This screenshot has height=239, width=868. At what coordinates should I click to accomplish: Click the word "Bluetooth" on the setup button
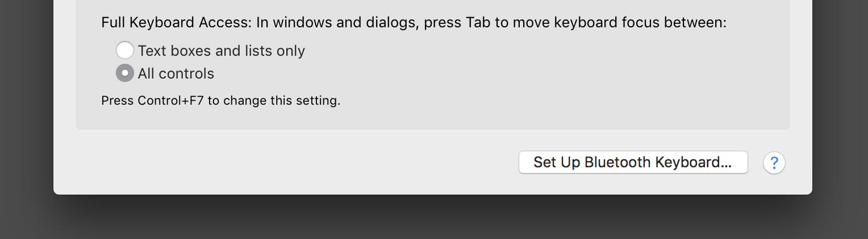(618, 162)
